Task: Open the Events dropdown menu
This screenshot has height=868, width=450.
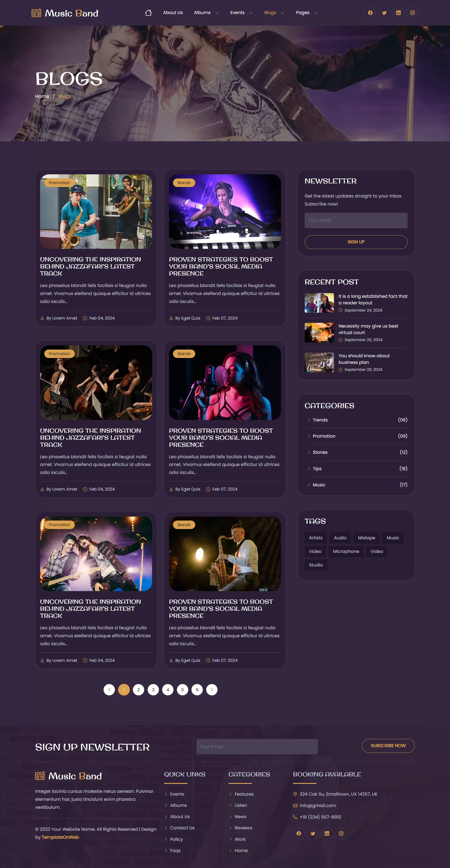Action: point(241,12)
